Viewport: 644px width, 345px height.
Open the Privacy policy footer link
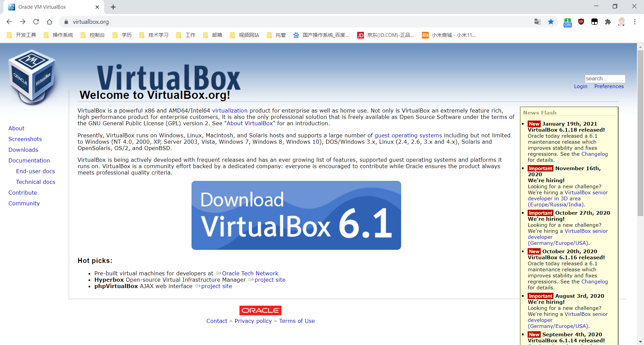pyautogui.click(x=253, y=321)
